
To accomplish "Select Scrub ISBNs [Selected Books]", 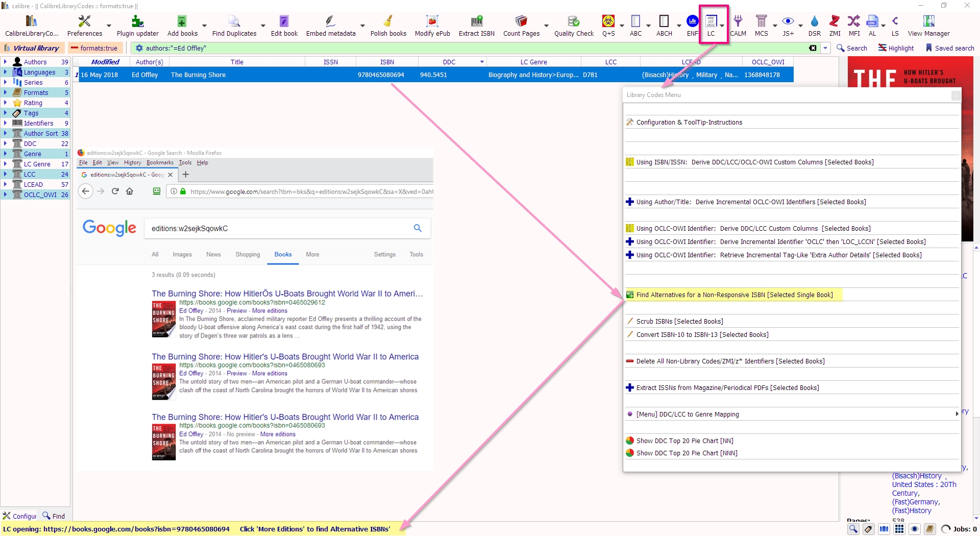I will 792,322.
